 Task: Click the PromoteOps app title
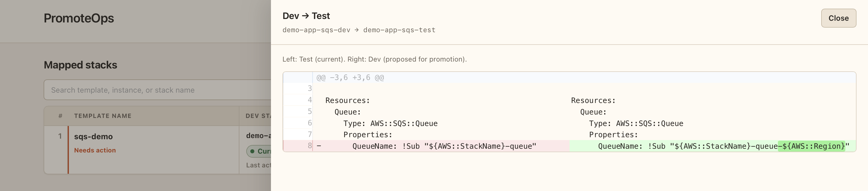(79, 18)
